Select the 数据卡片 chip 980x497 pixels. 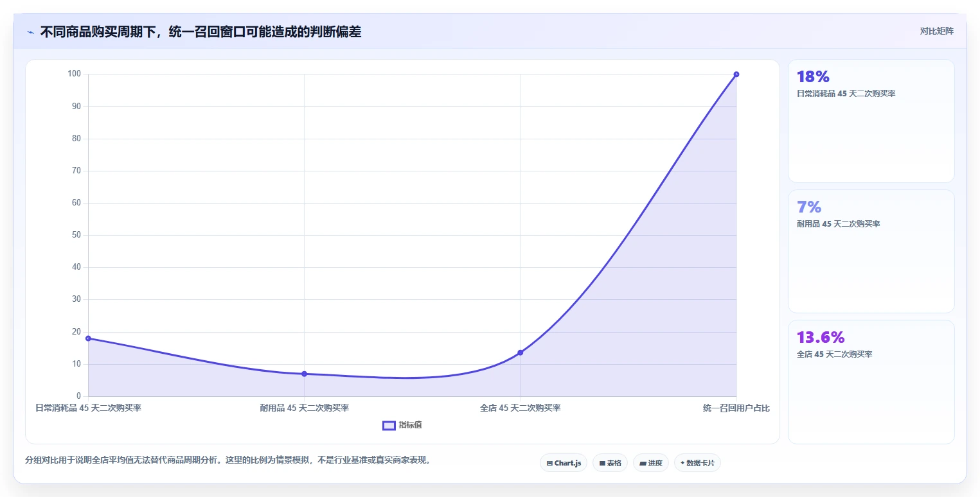[x=697, y=463]
